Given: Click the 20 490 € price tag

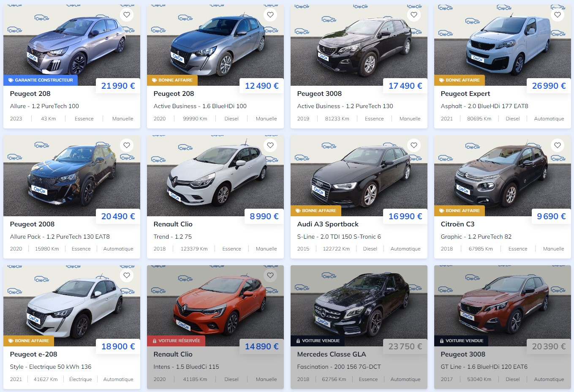Looking at the screenshot, I should (x=118, y=217).
